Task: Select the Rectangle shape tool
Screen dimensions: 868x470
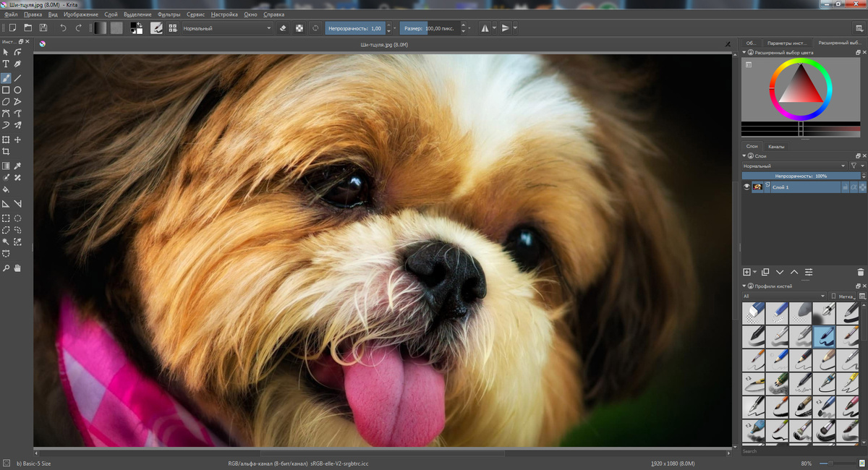Action: point(6,90)
